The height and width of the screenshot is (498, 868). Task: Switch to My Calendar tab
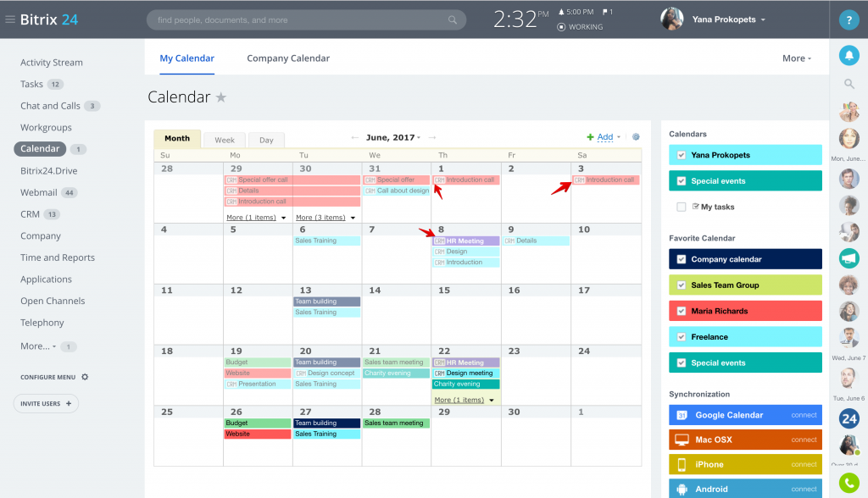click(187, 58)
